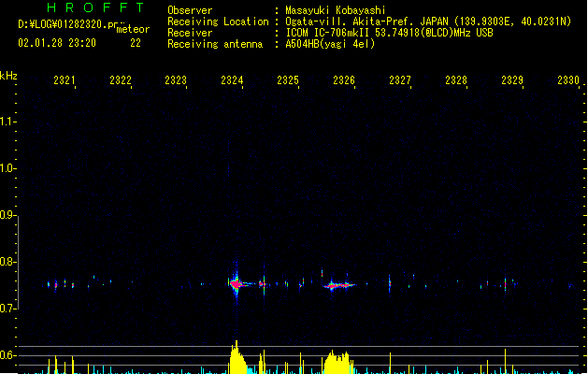Click the meteor count value 22
Image resolution: width=588 pixels, height=374 pixels.
136,43
